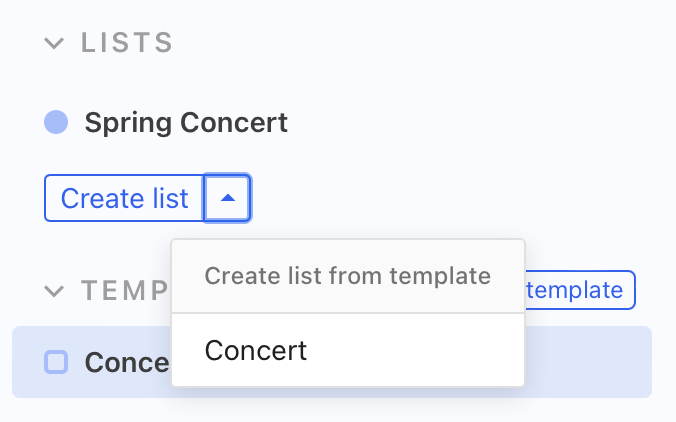The image size is (676, 422).
Task: Click the up-triangle icon in split button
Action: (x=228, y=198)
